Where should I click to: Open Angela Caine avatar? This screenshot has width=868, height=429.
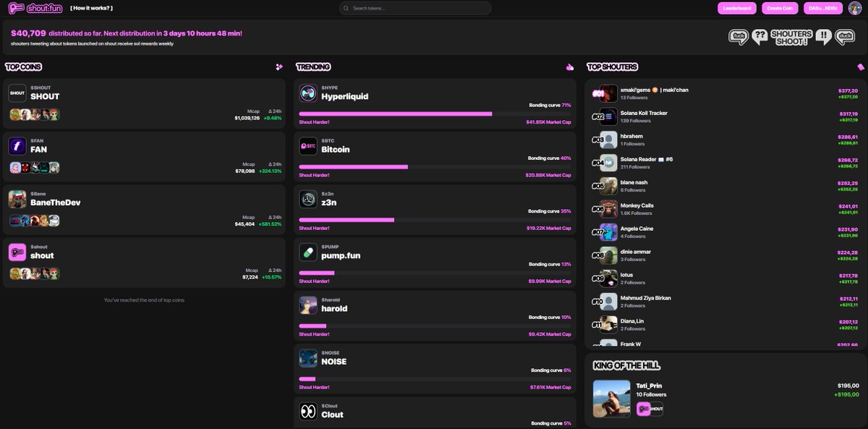[x=608, y=232]
